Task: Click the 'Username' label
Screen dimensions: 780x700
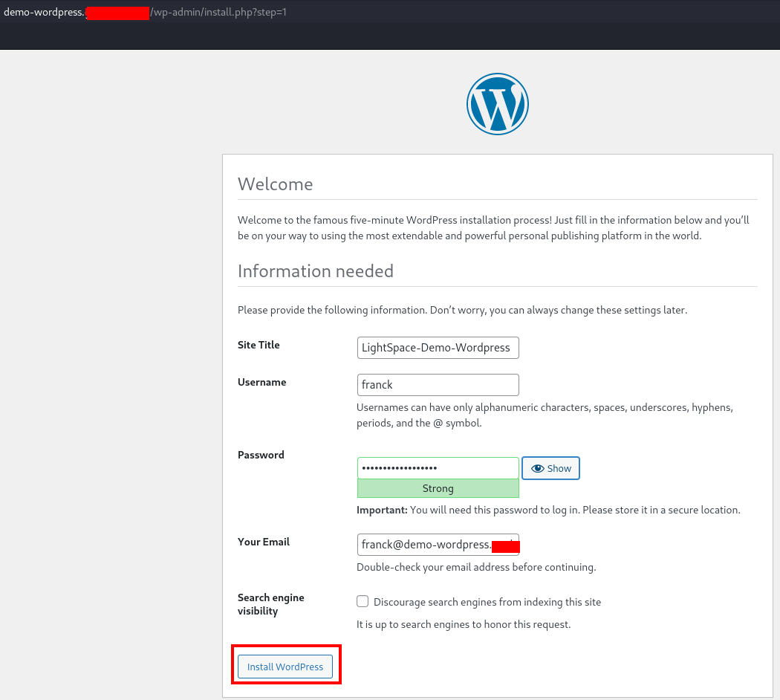Action: point(261,382)
